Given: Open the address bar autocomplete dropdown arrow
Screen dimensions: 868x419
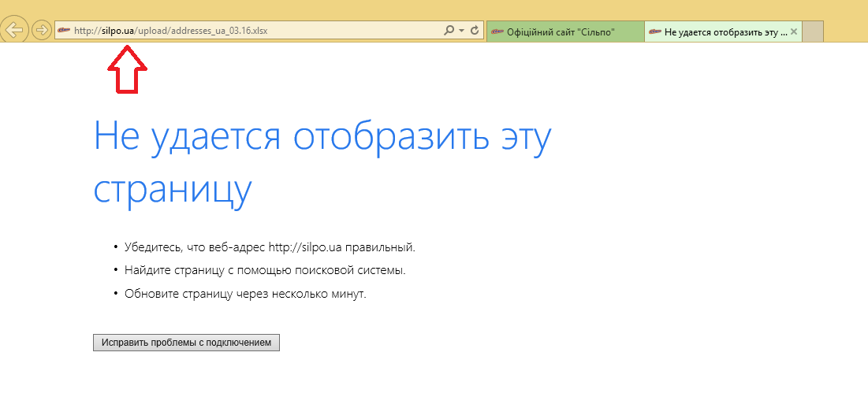Looking at the screenshot, I should tap(460, 31).
